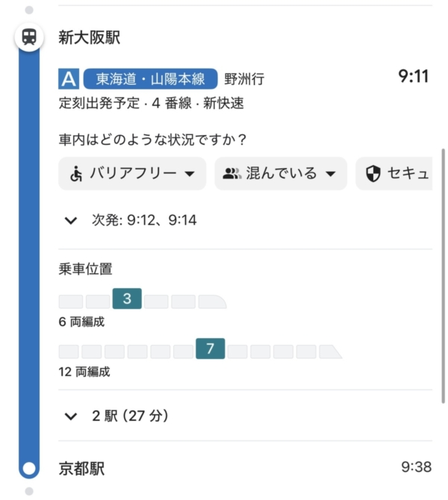Screen dimensions: 448x500
Task: Click the crowd people icon
Action: pos(232,174)
